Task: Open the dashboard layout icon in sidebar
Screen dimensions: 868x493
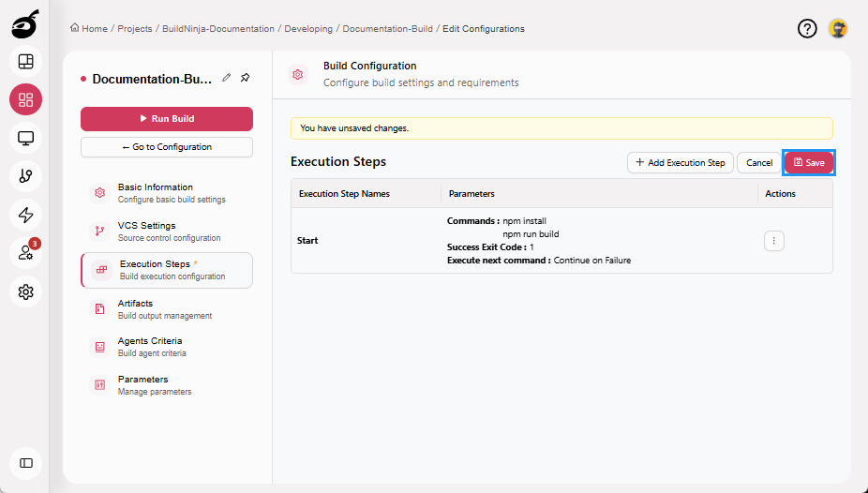Action: pyautogui.click(x=25, y=62)
